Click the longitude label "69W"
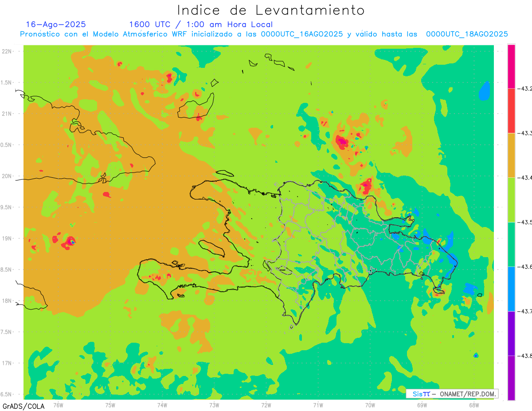 (x=422, y=405)
